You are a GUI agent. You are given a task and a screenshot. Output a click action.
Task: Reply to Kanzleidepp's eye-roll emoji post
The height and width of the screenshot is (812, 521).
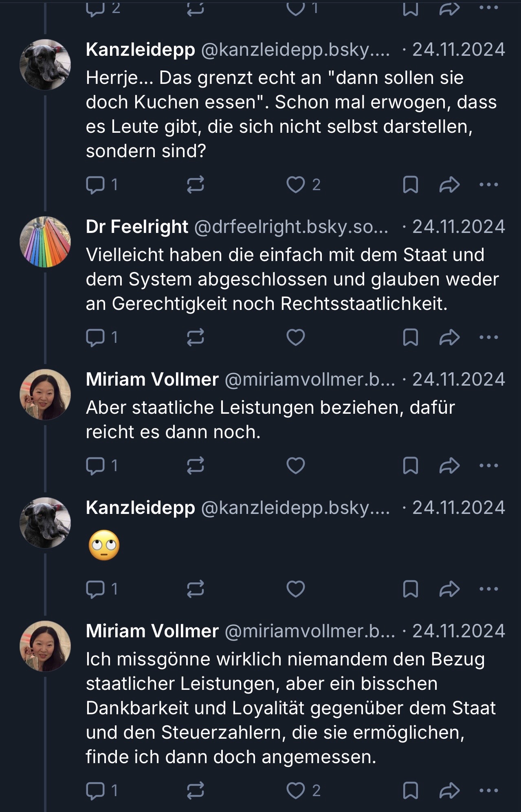coord(96,589)
